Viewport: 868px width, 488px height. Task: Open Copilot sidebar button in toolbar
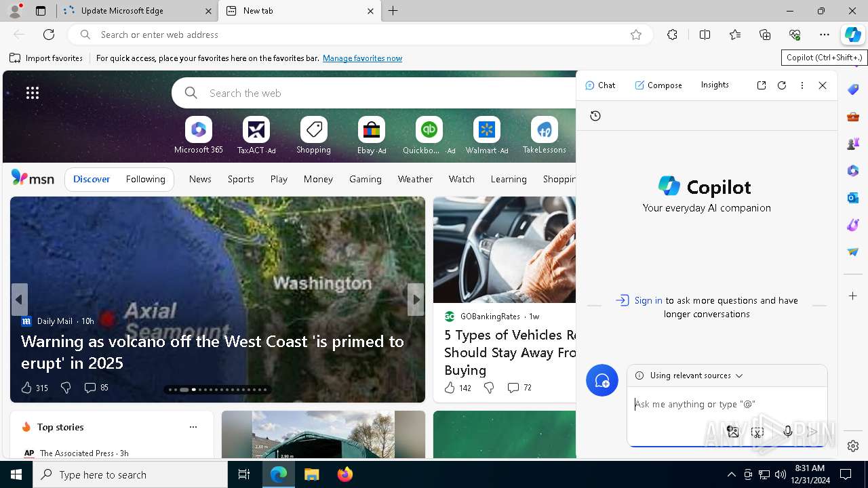pyautogui.click(x=852, y=35)
